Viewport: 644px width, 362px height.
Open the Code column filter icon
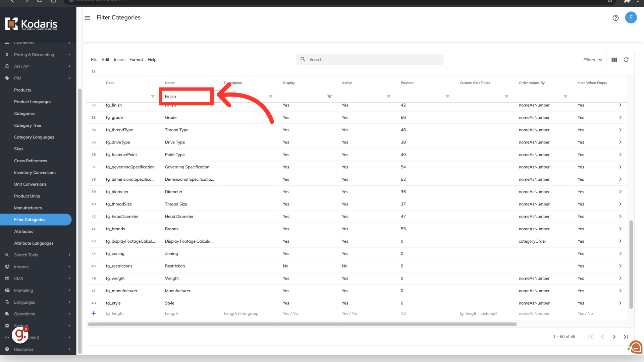tap(153, 96)
